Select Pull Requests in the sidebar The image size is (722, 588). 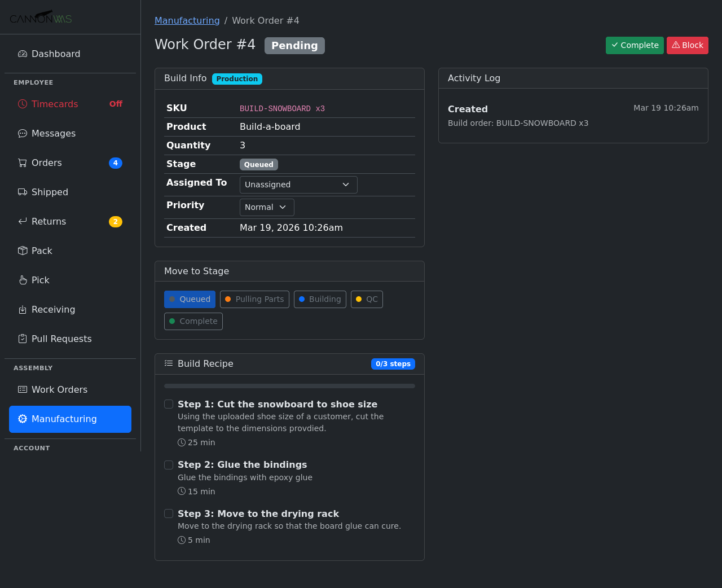pyautogui.click(x=61, y=339)
